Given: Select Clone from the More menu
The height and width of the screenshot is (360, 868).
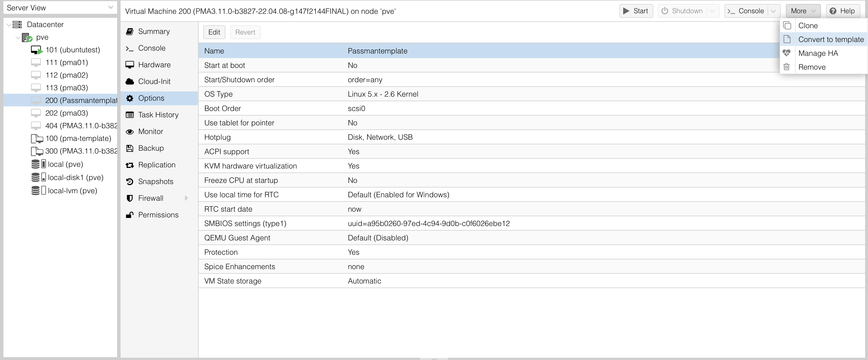Looking at the screenshot, I should [x=808, y=26].
